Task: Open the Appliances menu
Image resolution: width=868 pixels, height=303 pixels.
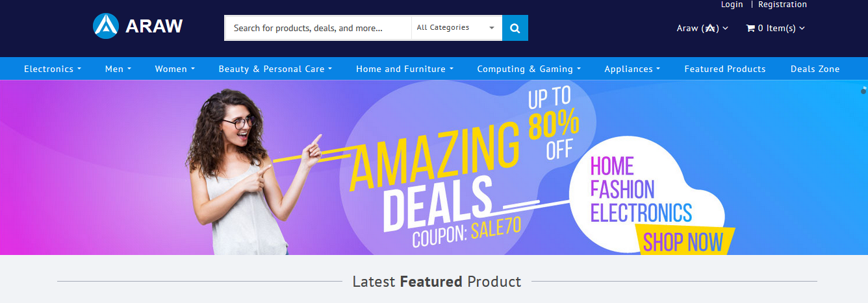Action: click(x=632, y=69)
